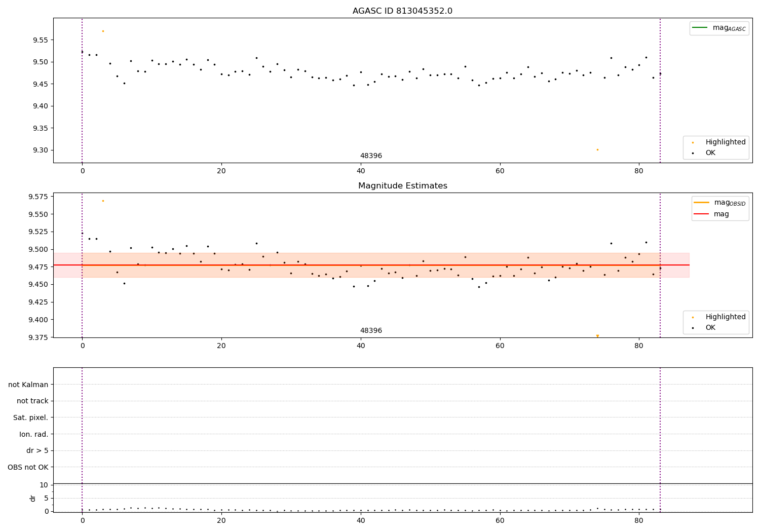Click the right dotted vertical line in the top plot

pyautogui.click(x=660, y=90)
